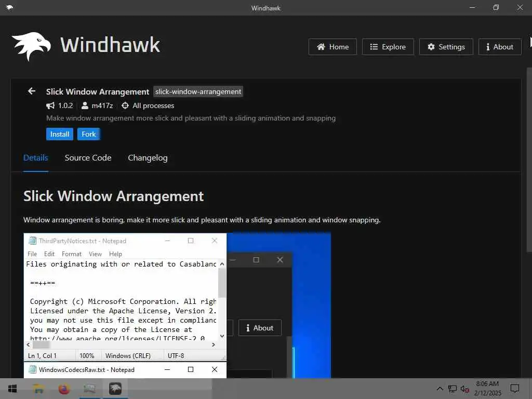Image resolution: width=532 pixels, height=399 pixels.
Task: Click the mod description below the author line
Action: pyautogui.click(x=191, y=118)
